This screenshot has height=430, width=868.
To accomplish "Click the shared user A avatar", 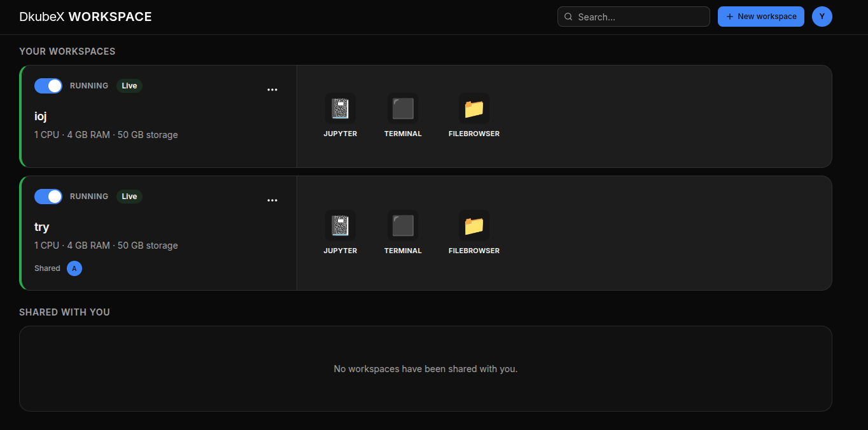I will point(74,268).
